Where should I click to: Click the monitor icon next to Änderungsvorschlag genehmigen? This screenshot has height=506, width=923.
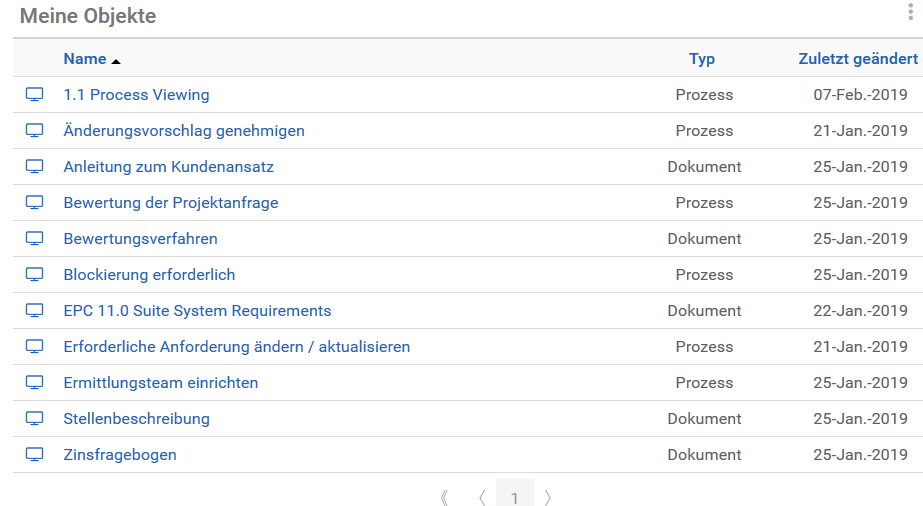coord(35,131)
